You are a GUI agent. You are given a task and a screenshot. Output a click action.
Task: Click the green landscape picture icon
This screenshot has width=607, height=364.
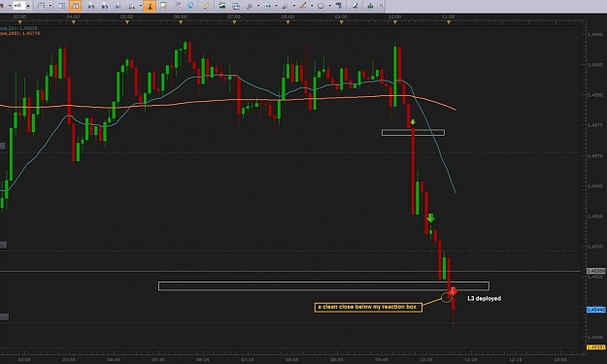[x=221, y=6]
